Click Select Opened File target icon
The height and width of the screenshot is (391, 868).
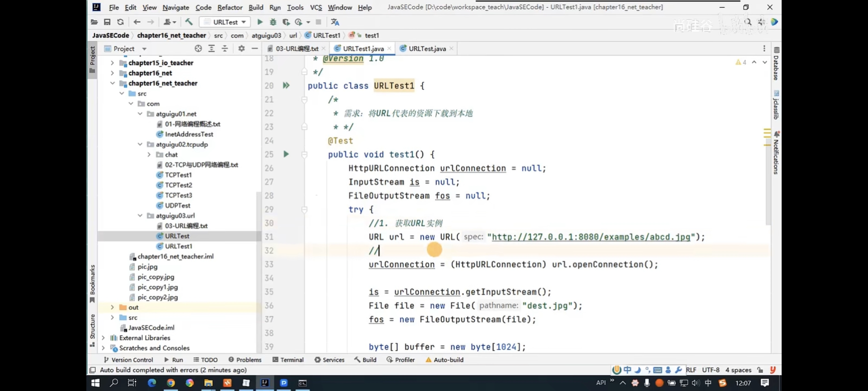(x=198, y=49)
